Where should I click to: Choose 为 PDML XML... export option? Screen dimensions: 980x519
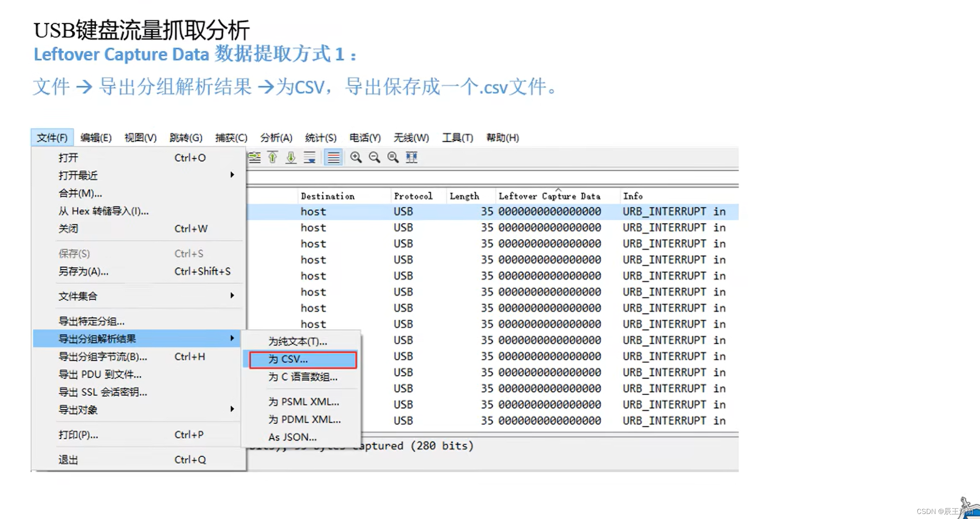(x=301, y=419)
